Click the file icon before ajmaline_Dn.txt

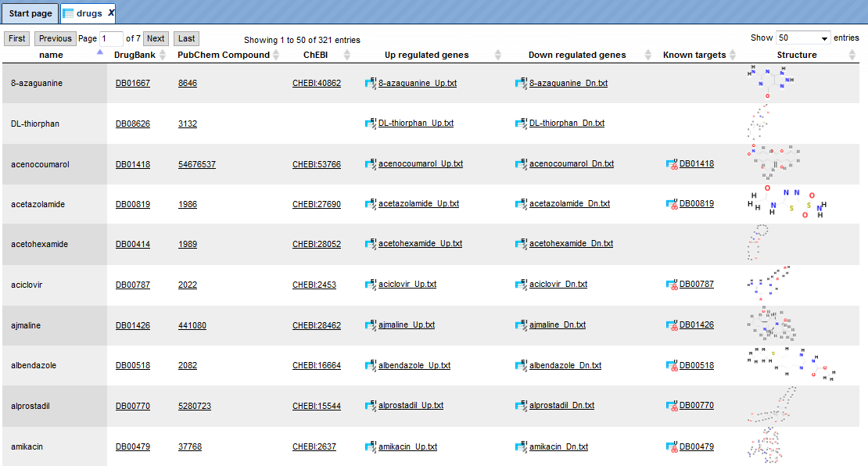coord(521,325)
